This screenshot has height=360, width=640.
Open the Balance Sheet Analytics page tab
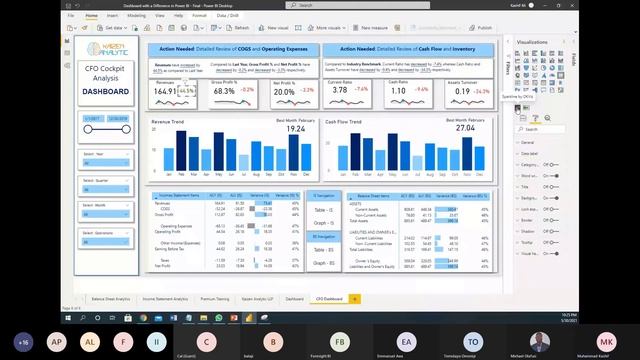[x=111, y=299]
